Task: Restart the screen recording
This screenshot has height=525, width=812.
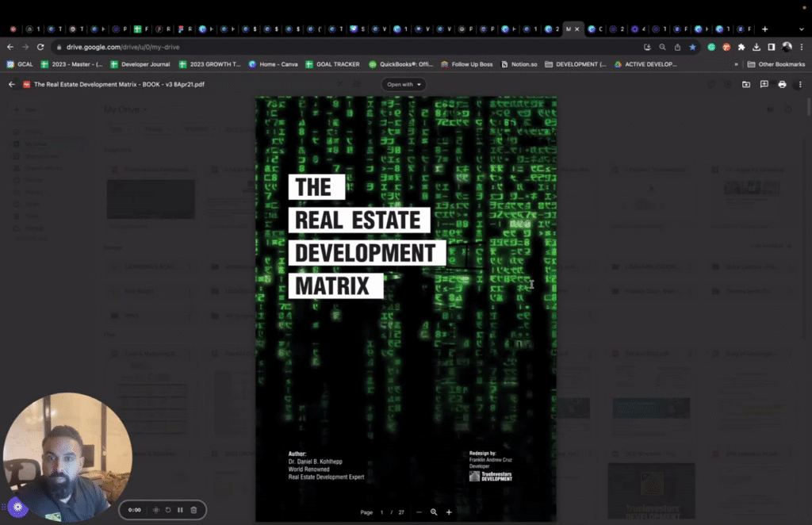Action: [168, 510]
